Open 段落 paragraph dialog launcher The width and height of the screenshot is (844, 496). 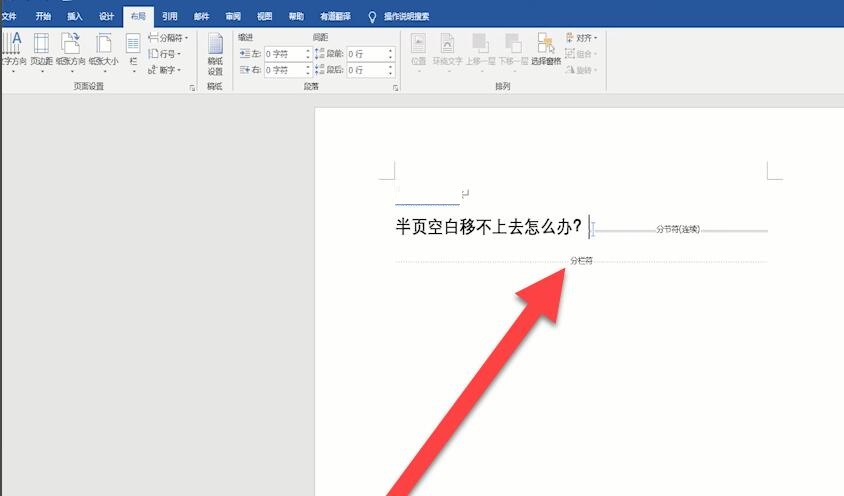pos(396,88)
